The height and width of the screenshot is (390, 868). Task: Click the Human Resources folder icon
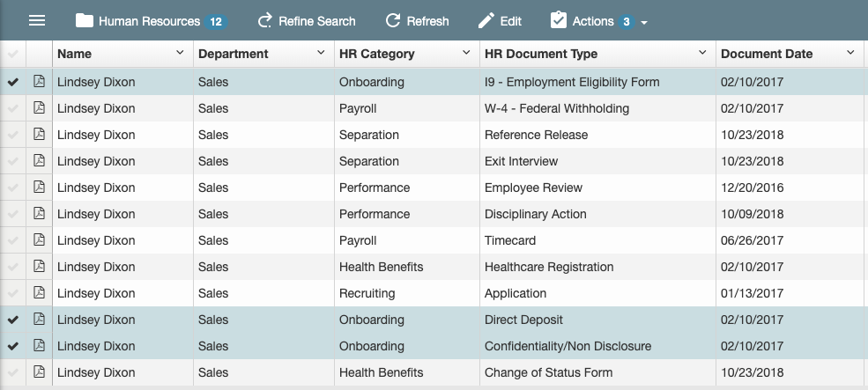pos(85,20)
